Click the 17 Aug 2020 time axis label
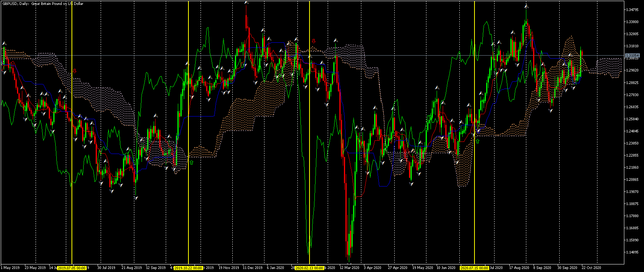644x272 pixels. [519, 268]
